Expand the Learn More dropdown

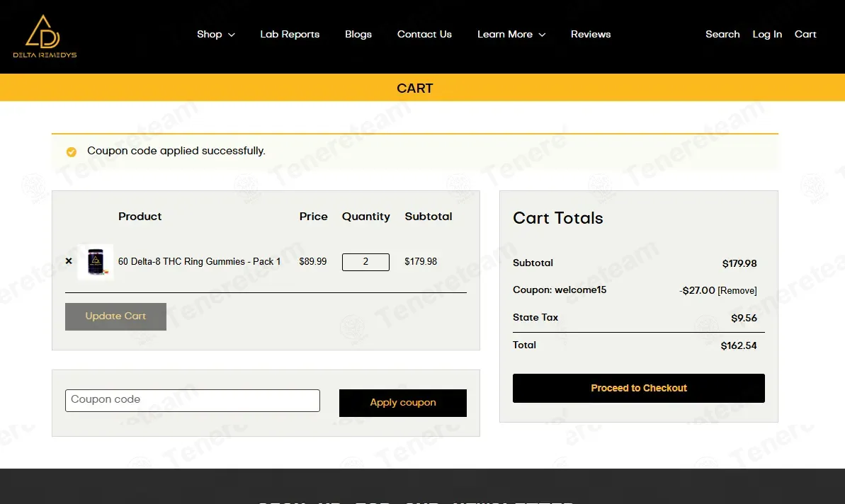[511, 35]
